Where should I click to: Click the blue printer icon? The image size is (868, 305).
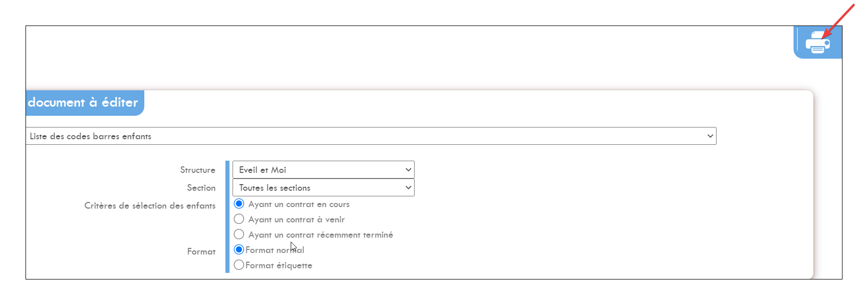[818, 42]
